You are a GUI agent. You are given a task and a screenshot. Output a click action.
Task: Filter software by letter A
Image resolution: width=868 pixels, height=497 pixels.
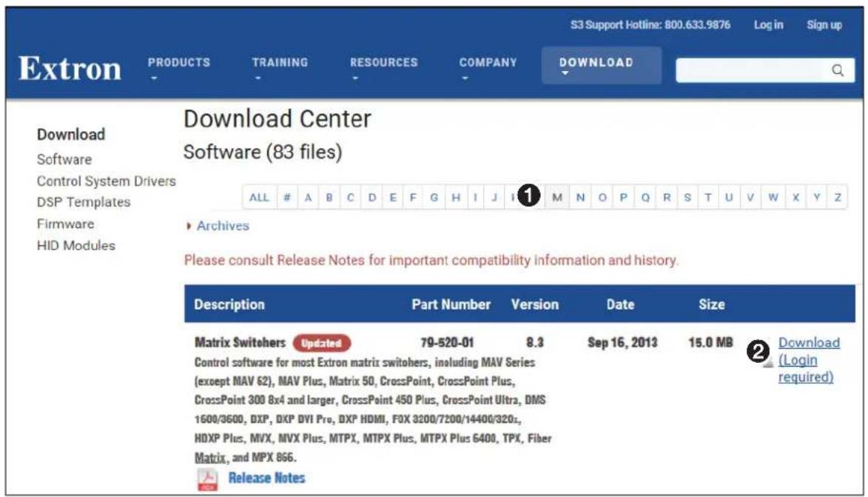(x=309, y=197)
